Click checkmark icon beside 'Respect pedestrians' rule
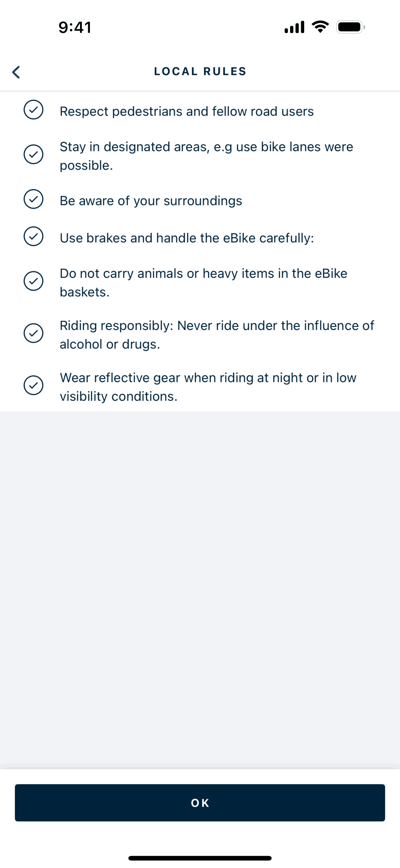 point(33,110)
